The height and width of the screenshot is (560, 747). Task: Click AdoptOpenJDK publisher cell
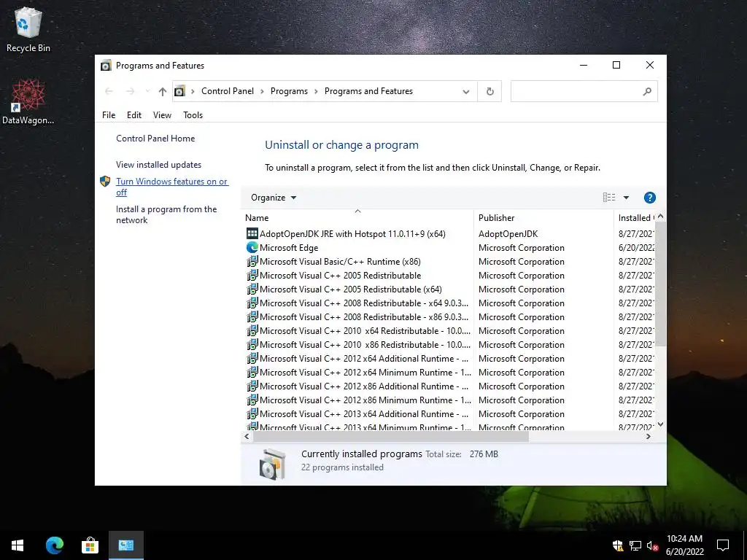(x=508, y=234)
